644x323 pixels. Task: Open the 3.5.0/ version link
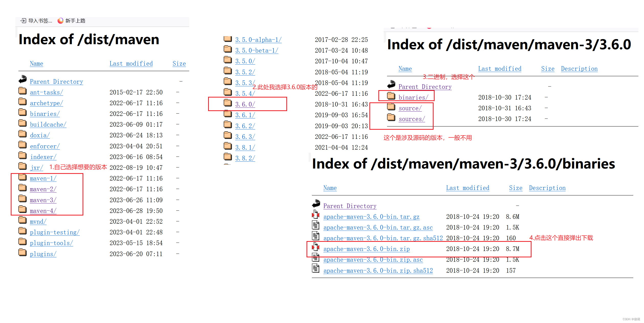click(245, 61)
